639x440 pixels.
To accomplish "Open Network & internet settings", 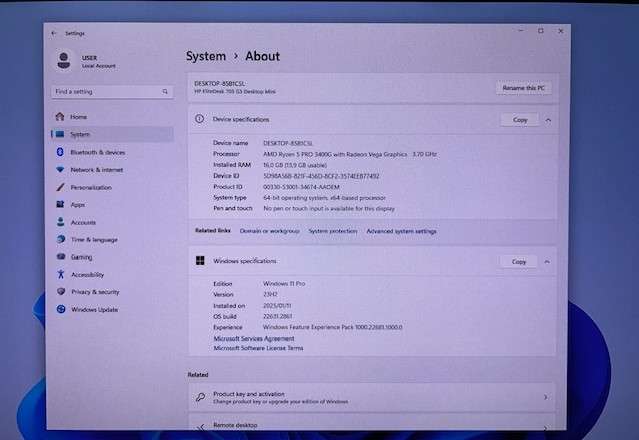I will point(96,170).
